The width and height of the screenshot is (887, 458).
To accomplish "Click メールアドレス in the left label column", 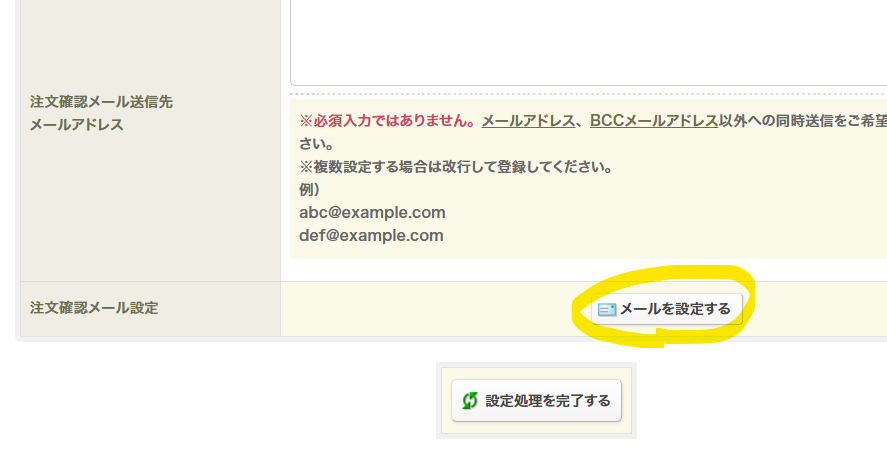I will coord(77,126).
